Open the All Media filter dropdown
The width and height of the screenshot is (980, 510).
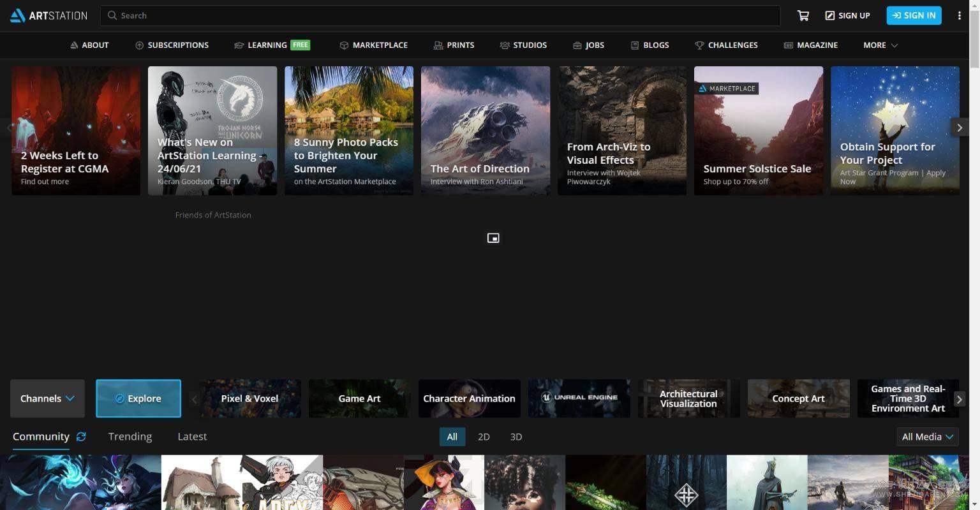[x=927, y=437]
